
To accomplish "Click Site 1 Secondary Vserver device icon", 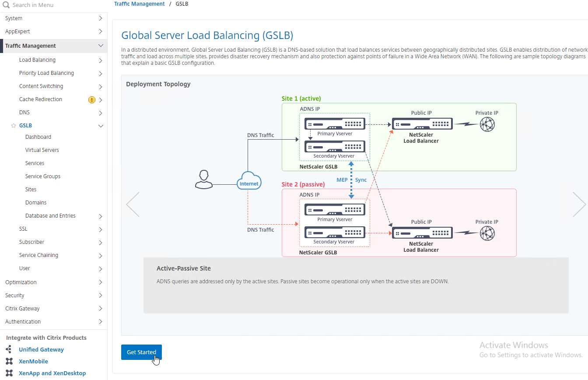I will pos(335,146).
